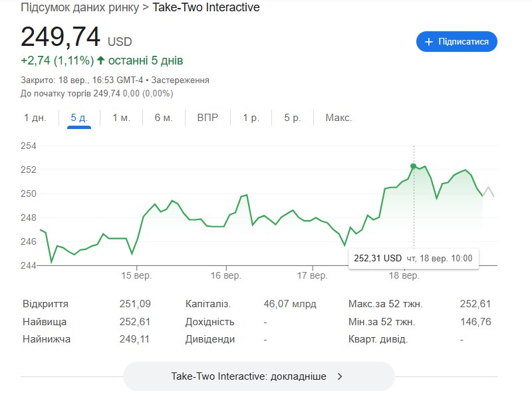Screen dimensions: 532x399
Task: Click the 'Застереження' disclaimer link
Action: point(180,80)
